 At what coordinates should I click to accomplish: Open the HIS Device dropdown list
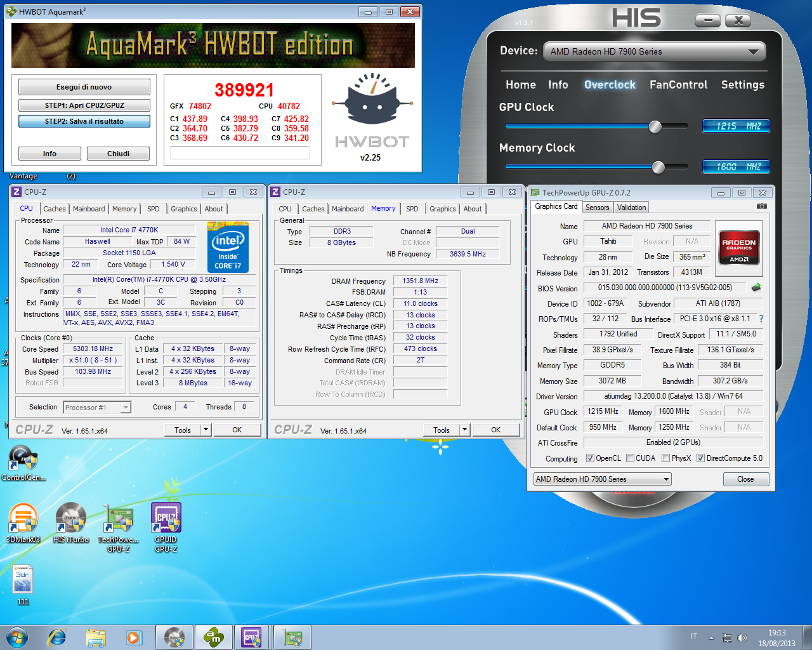(x=655, y=51)
